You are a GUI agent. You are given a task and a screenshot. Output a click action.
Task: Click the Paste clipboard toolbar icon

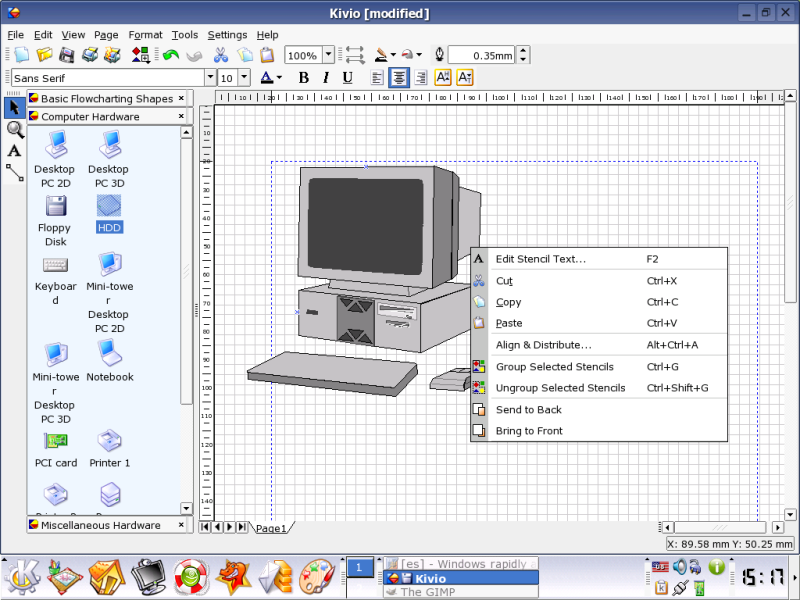tap(267, 55)
